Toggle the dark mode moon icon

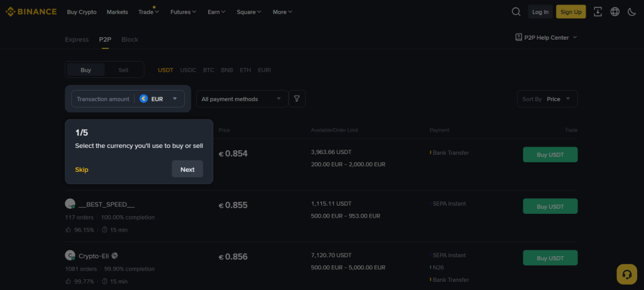click(x=631, y=12)
